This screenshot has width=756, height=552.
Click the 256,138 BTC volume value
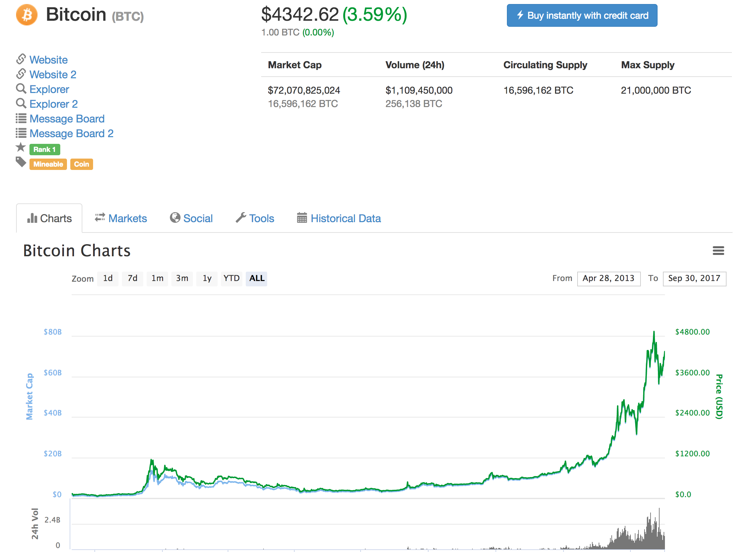tap(414, 104)
